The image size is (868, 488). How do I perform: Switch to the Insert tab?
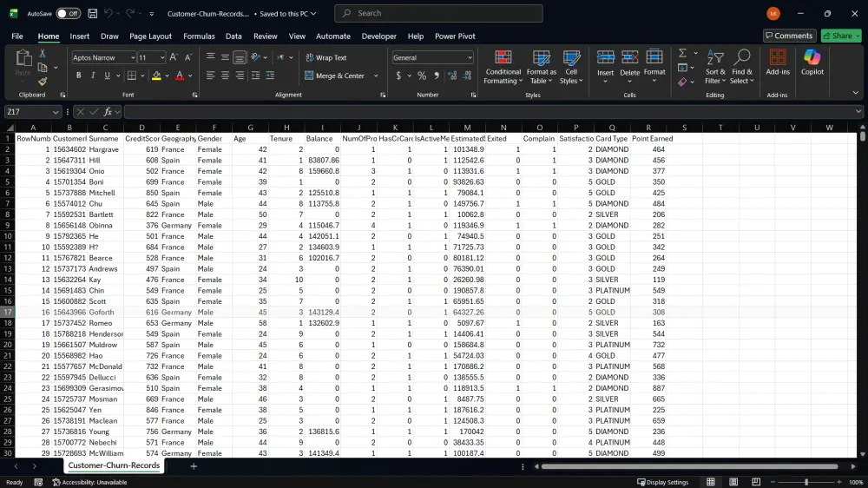[79, 36]
